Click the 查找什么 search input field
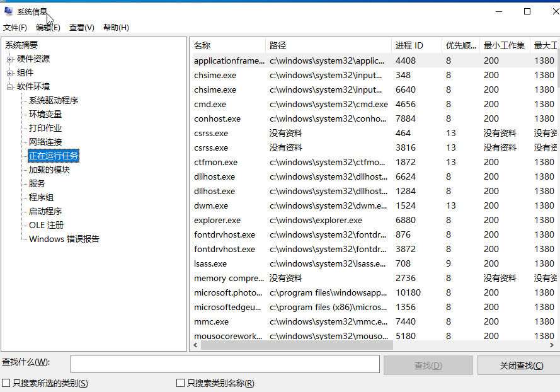This screenshot has height=392, width=560. tap(225, 364)
